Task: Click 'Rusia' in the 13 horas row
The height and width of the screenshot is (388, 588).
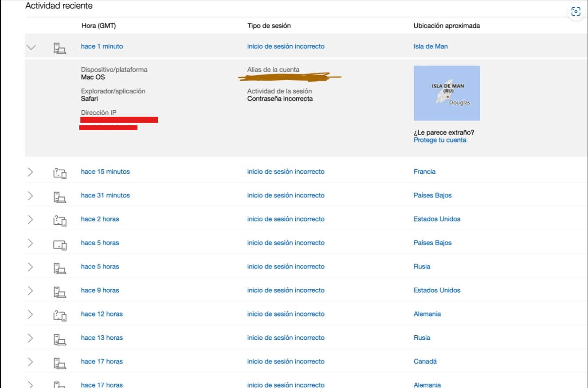Action: pos(422,338)
